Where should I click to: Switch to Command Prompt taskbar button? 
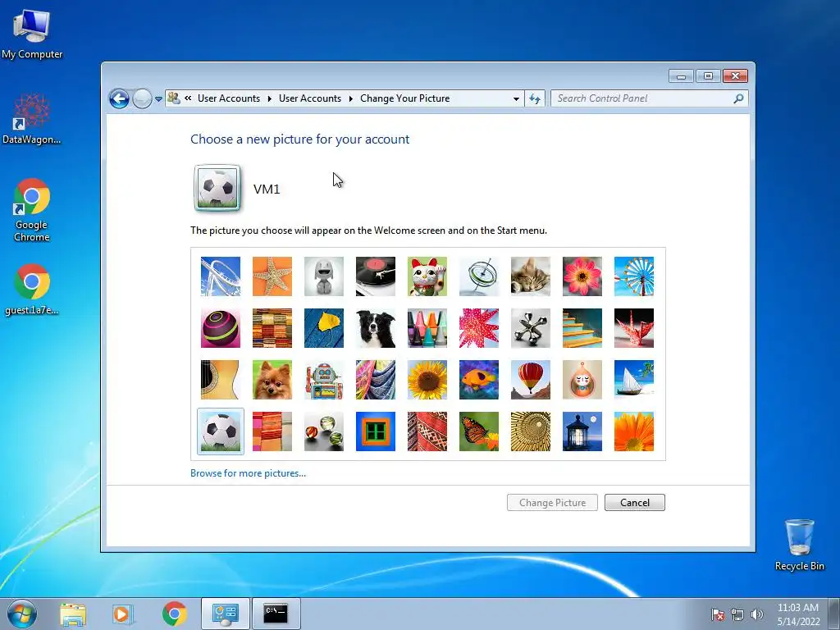pos(276,614)
